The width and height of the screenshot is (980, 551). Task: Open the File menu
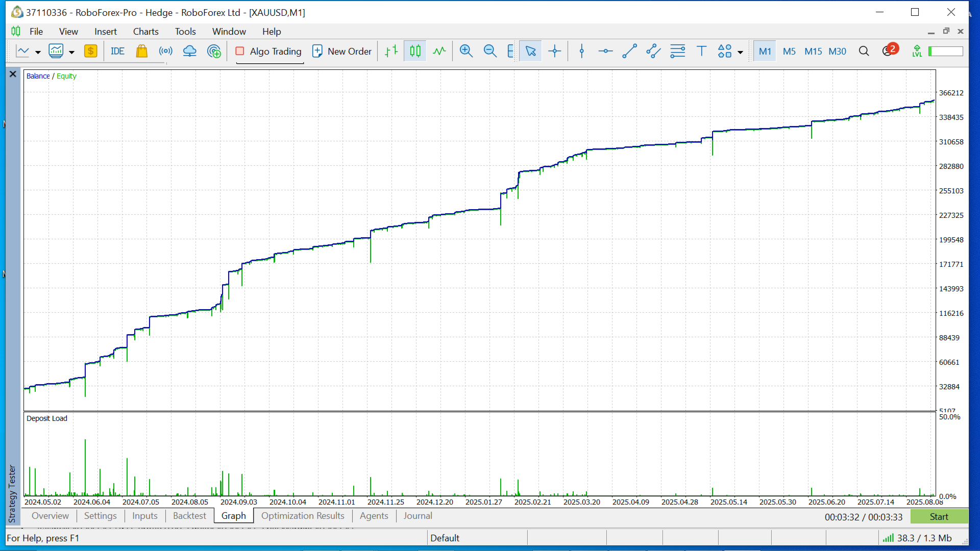(x=36, y=32)
